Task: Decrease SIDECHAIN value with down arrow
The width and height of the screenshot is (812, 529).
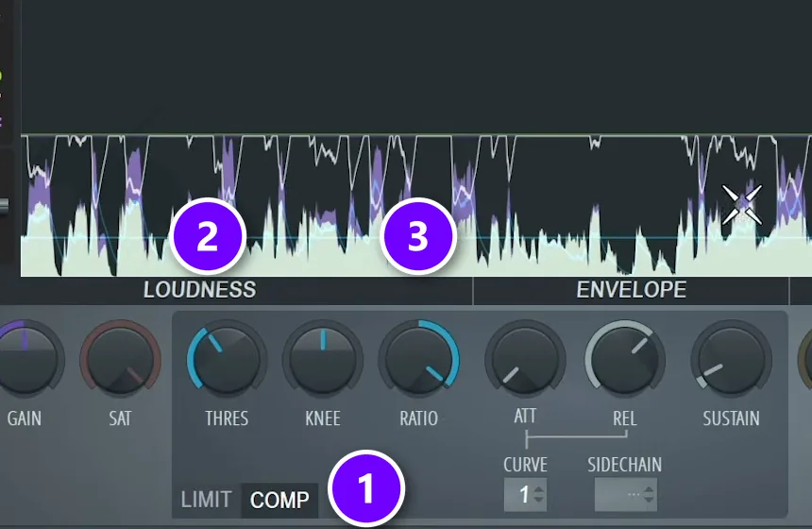Action: pyautogui.click(x=649, y=501)
